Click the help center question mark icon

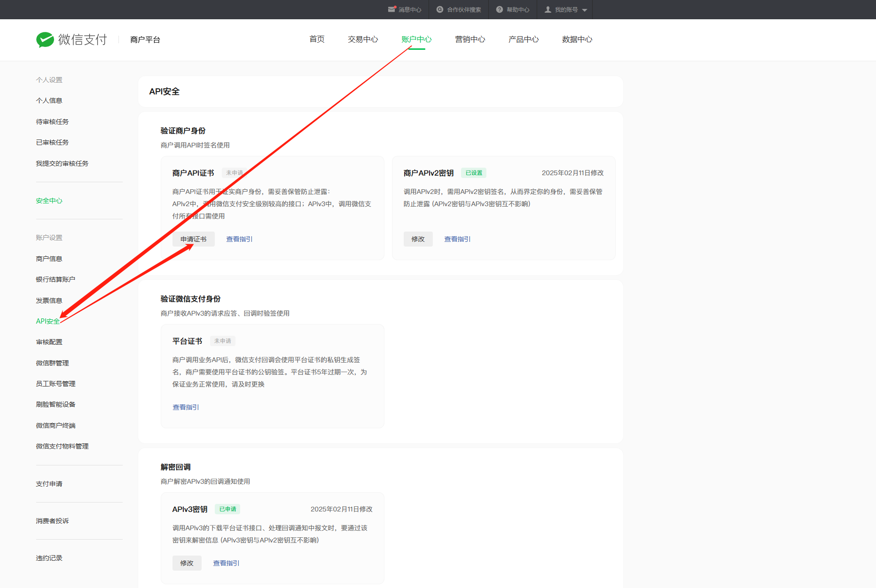click(500, 9)
